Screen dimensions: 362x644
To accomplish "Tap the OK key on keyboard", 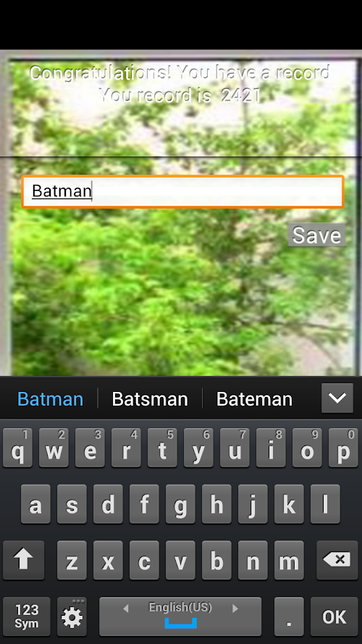I will [334, 616].
